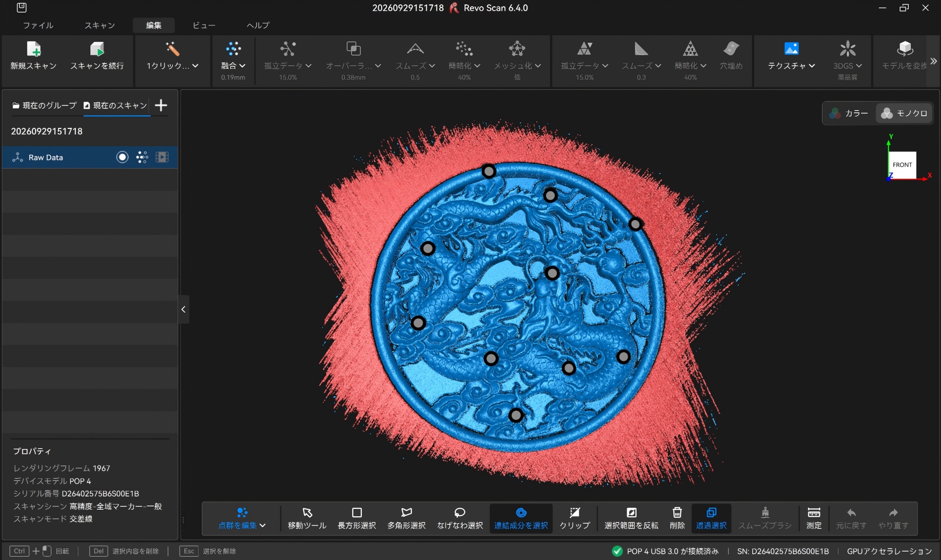Viewport: 941px width, 560px height.
Task: Click 選択範囲を反転 invert selection icon
Action: point(631,513)
